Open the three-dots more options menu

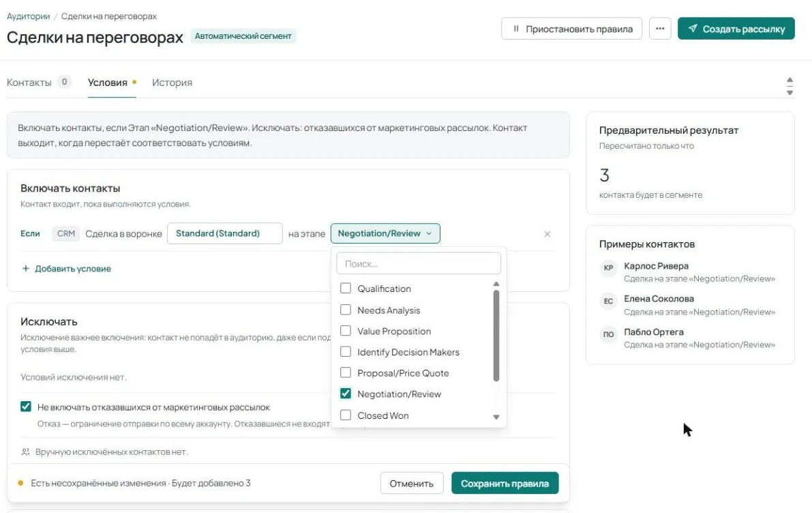pyautogui.click(x=660, y=29)
